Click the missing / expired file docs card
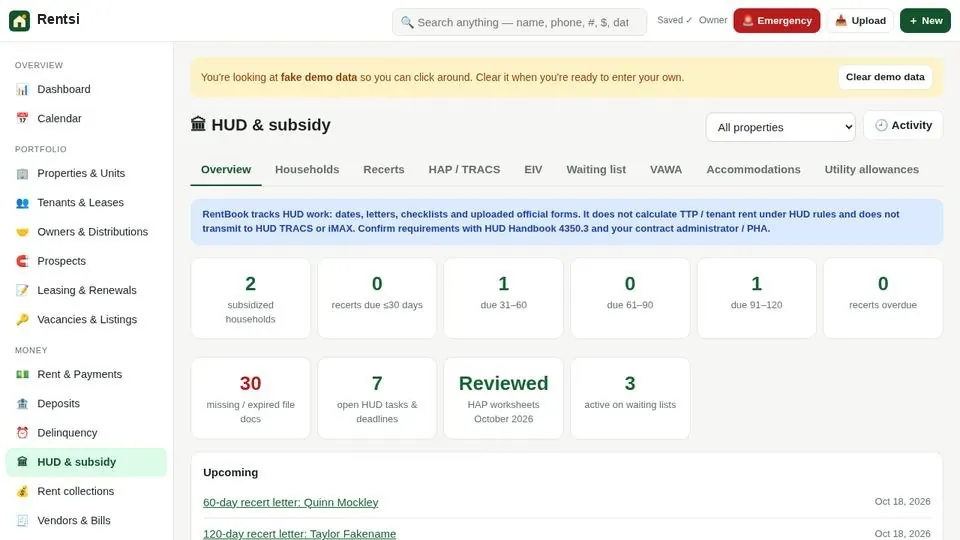 [x=250, y=398]
